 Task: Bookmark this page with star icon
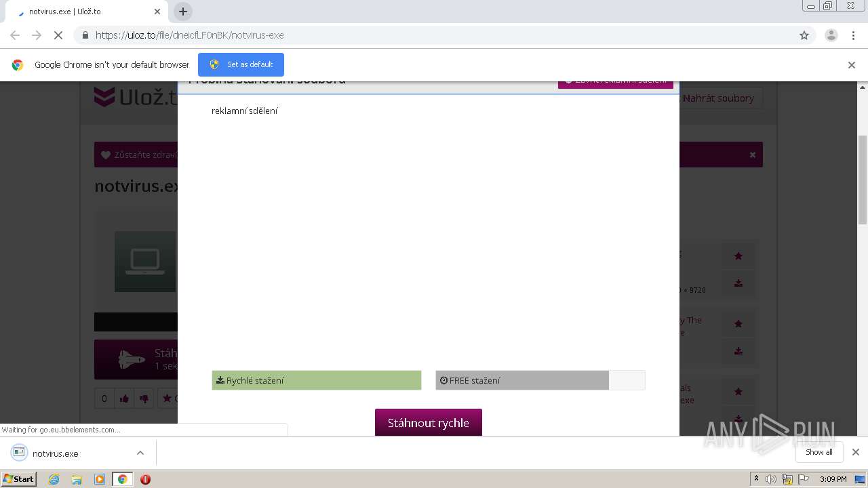[804, 35]
